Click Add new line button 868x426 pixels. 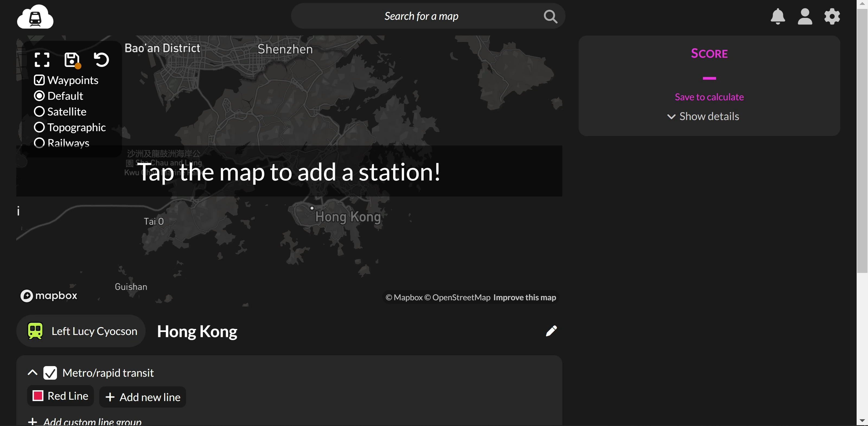143,397
